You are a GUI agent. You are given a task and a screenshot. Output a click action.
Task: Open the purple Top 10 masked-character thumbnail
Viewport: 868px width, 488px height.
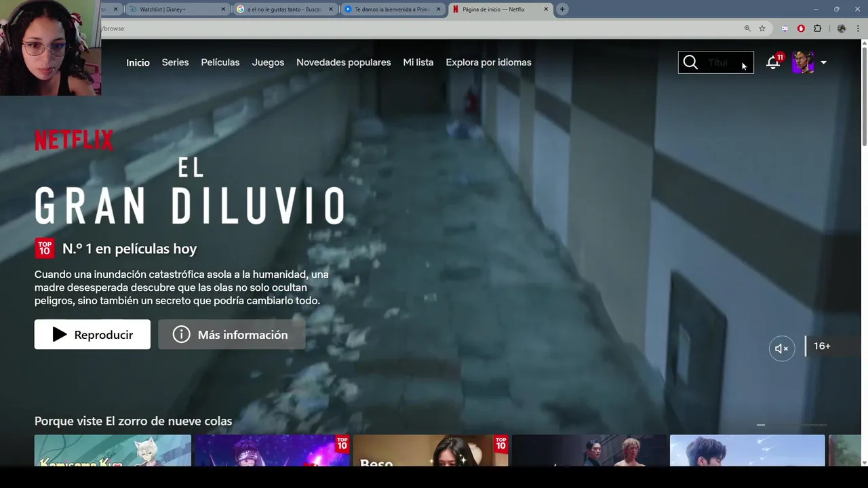[272, 451]
